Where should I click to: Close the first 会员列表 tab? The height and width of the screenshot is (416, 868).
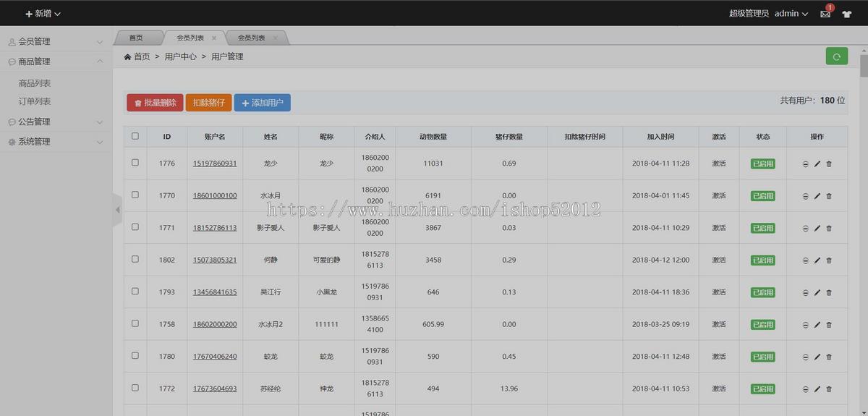pos(214,38)
